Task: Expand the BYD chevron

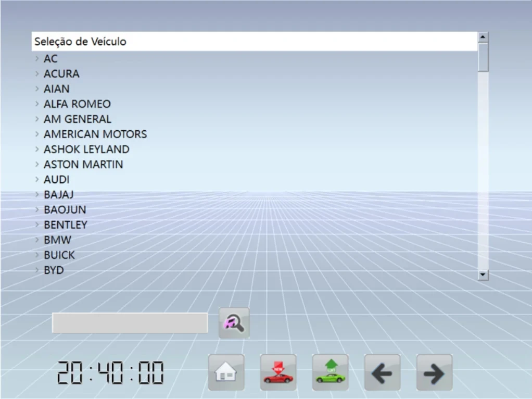Action: point(37,270)
